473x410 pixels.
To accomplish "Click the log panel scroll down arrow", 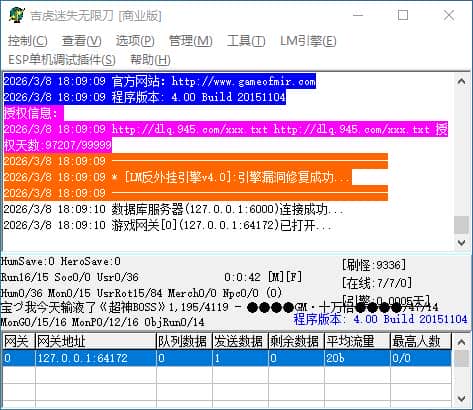I will 461,243.
